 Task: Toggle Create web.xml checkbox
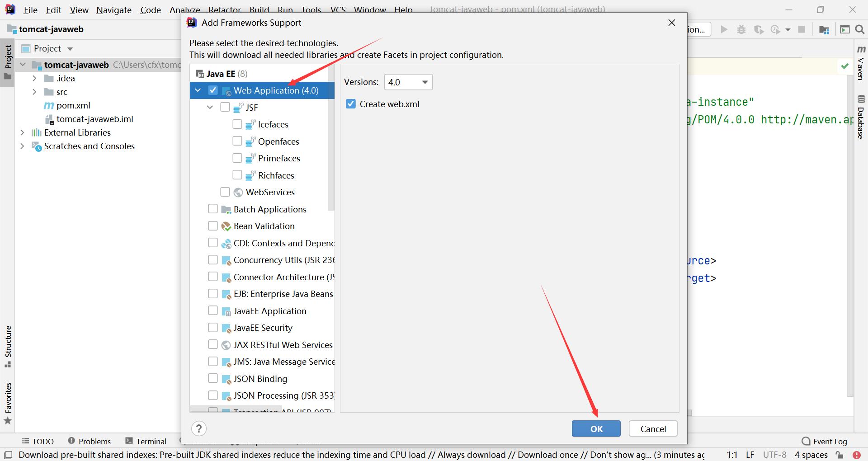click(x=351, y=104)
